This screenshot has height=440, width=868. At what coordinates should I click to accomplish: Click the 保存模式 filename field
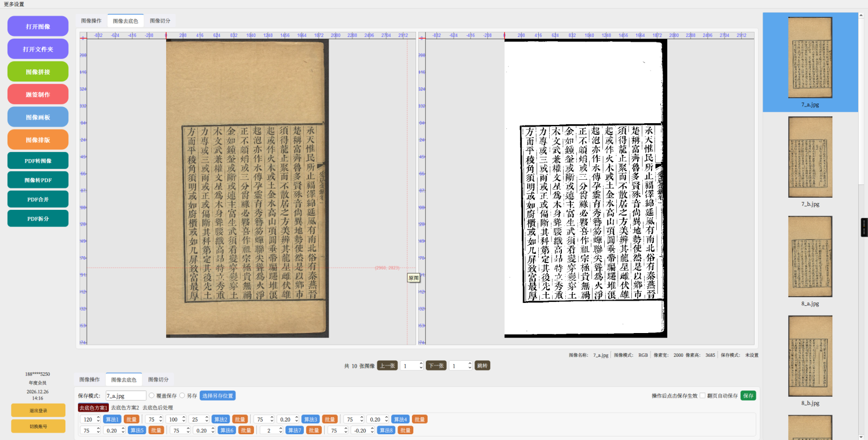tap(126, 396)
